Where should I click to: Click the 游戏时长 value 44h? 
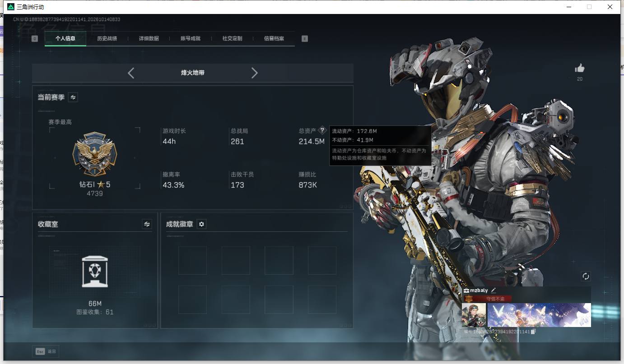(x=169, y=142)
